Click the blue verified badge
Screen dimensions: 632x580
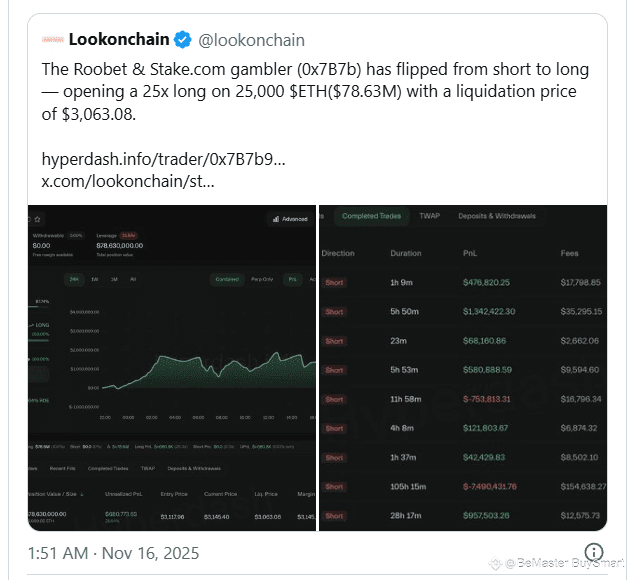click(x=183, y=40)
